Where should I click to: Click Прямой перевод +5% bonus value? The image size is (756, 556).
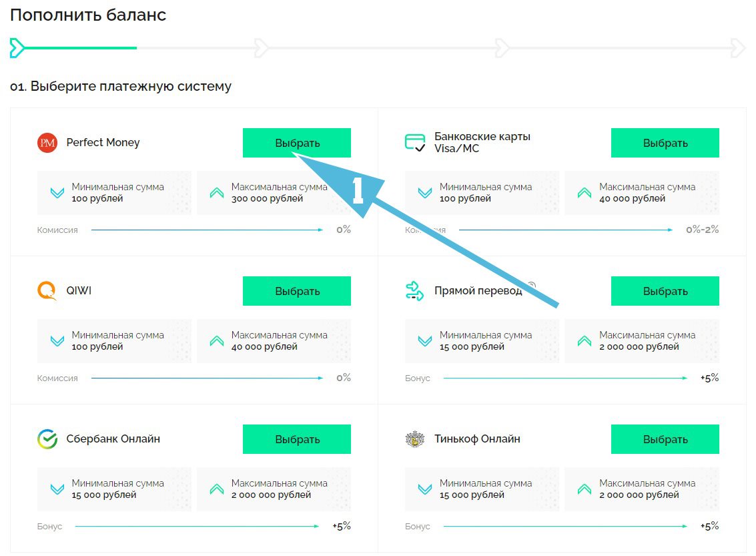point(709,378)
